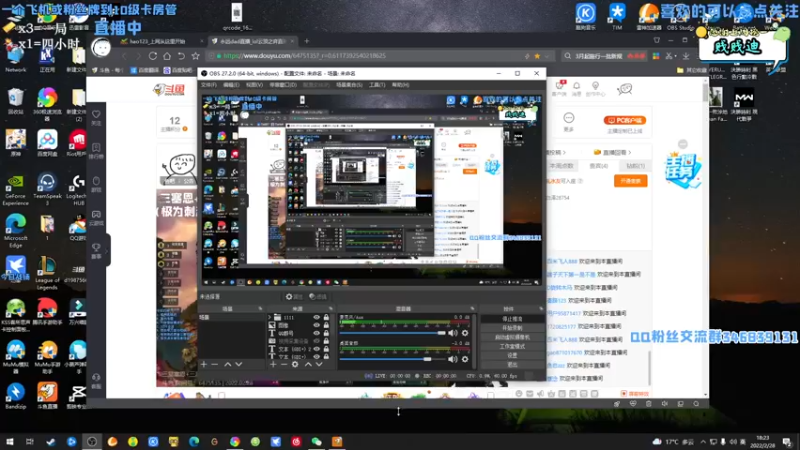The width and height of the screenshot is (800, 450).
Task: Switch to the hao123 browser tab
Action: 161,41
